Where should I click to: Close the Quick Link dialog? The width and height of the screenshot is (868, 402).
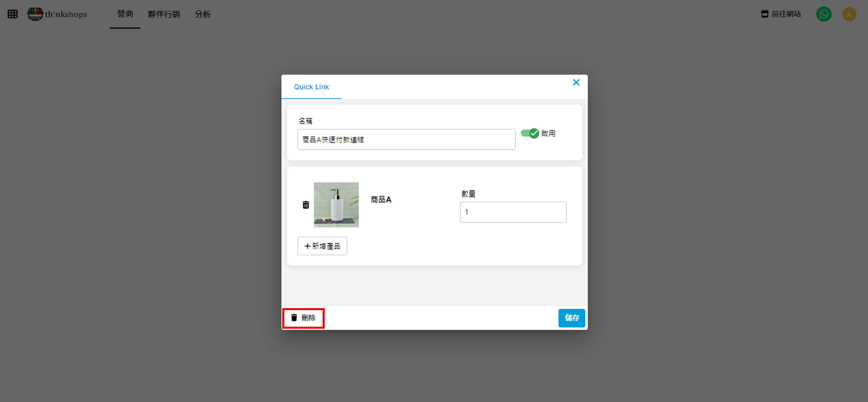[576, 82]
